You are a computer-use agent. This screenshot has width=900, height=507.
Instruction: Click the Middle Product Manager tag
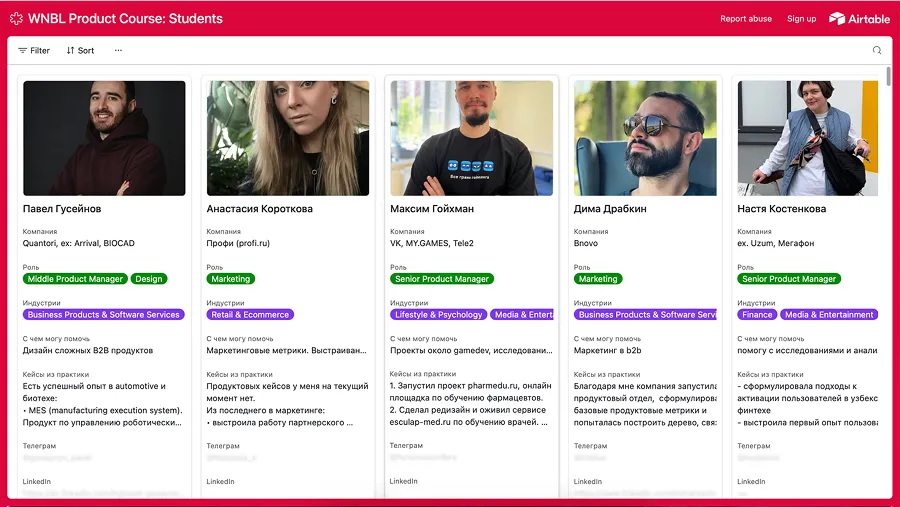click(x=75, y=279)
